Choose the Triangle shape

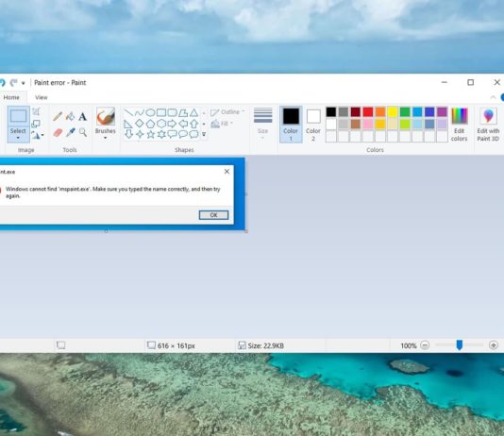(193, 112)
